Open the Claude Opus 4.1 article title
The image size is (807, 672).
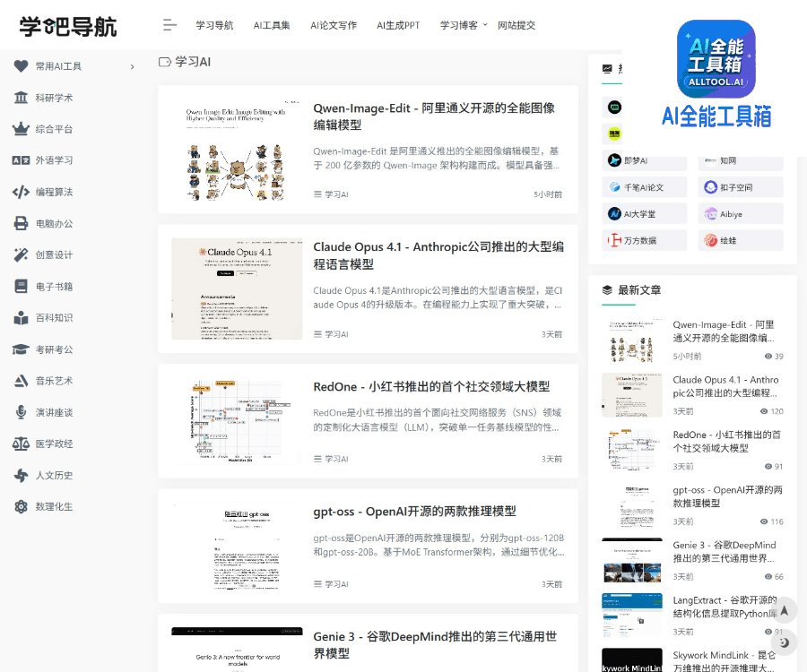pos(438,255)
